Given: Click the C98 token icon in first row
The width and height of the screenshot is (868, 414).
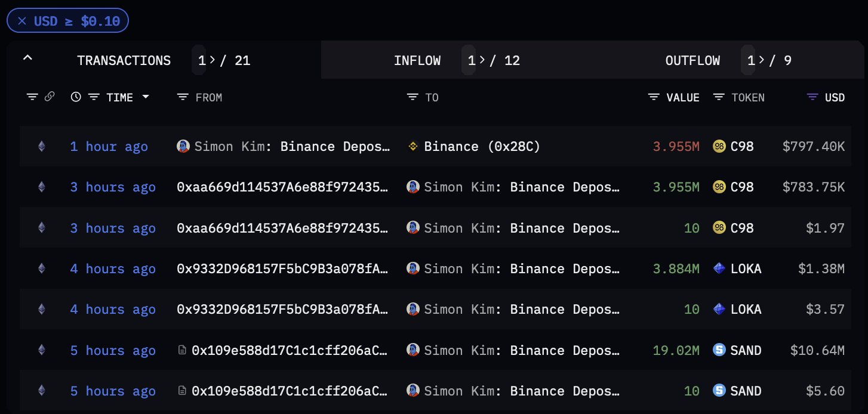Looking at the screenshot, I should (x=719, y=146).
